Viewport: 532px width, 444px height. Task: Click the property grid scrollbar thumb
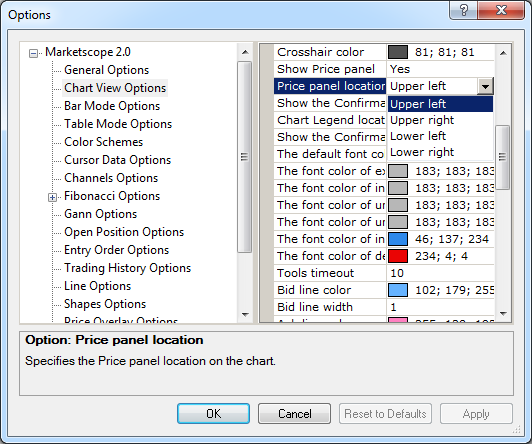click(502, 157)
